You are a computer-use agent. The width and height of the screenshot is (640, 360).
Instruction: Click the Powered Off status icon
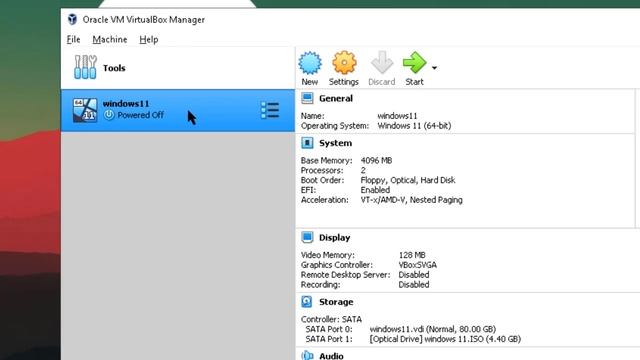[109, 115]
